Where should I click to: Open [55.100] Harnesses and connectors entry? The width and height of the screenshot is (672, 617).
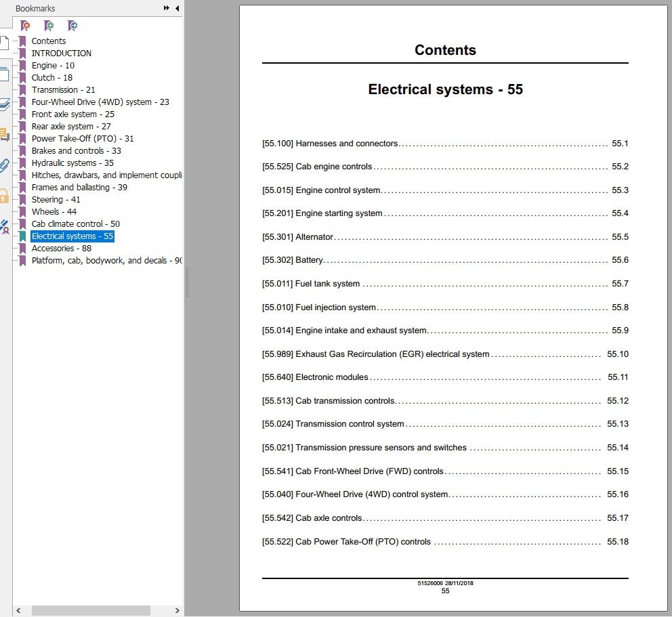pyautogui.click(x=445, y=144)
